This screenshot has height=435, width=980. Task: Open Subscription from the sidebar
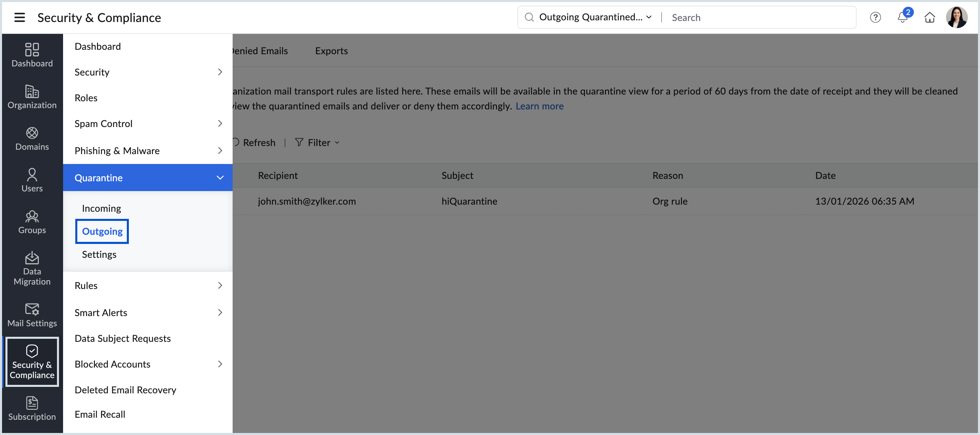tap(32, 408)
